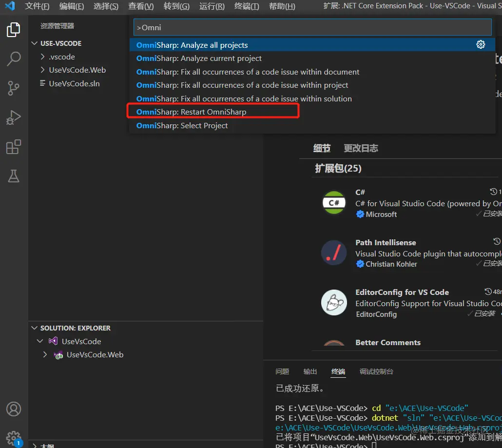Select Fix all occurrences within document
The width and height of the screenshot is (502, 448).
(312, 72)
